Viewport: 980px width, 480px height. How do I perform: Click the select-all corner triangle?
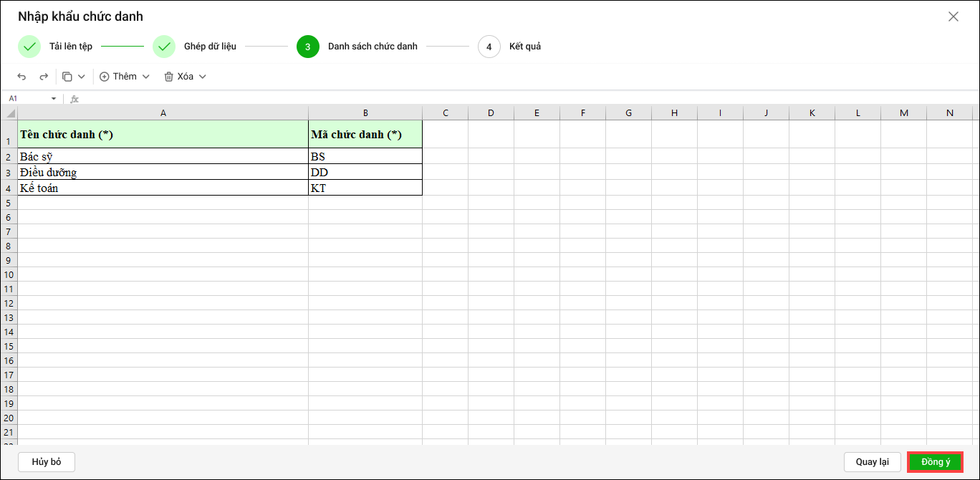9,113
